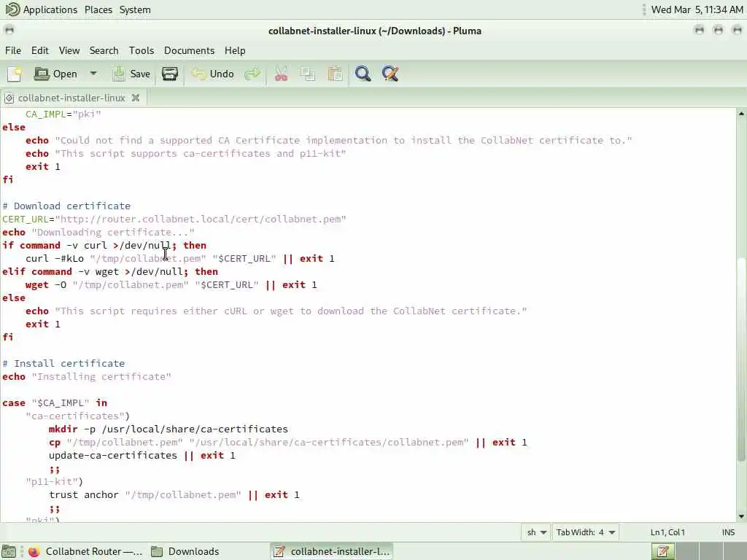The height and width of the screenshot is (560, 747).
Task: Copy selection using the copy icon
Action: [308, 74]
